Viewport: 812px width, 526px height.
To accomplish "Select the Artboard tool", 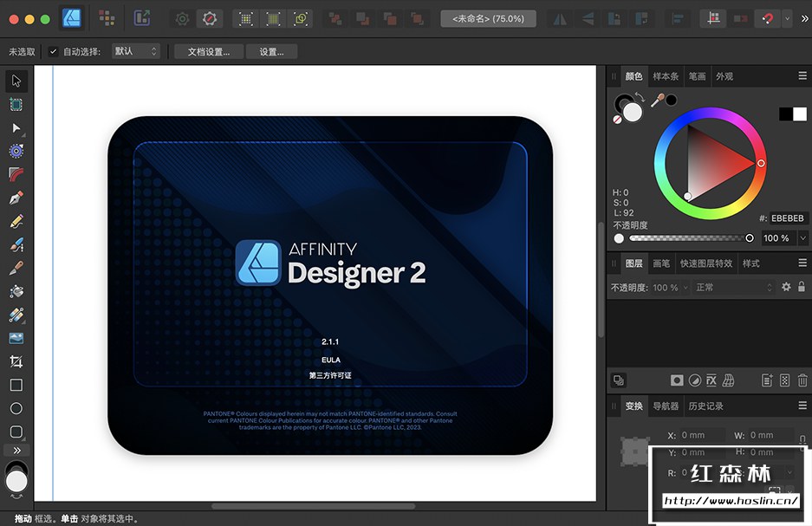I will point(16,104).
